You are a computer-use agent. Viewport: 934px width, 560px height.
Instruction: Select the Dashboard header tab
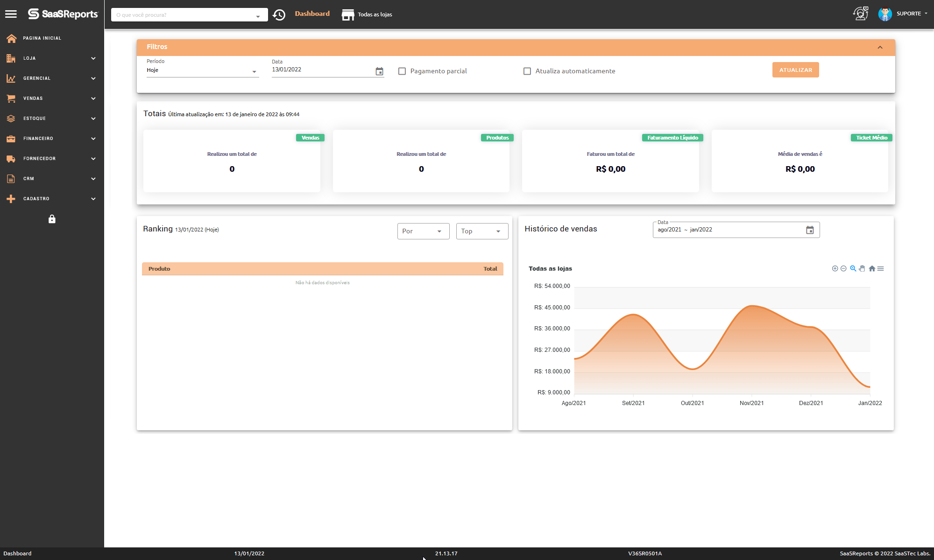312,14
